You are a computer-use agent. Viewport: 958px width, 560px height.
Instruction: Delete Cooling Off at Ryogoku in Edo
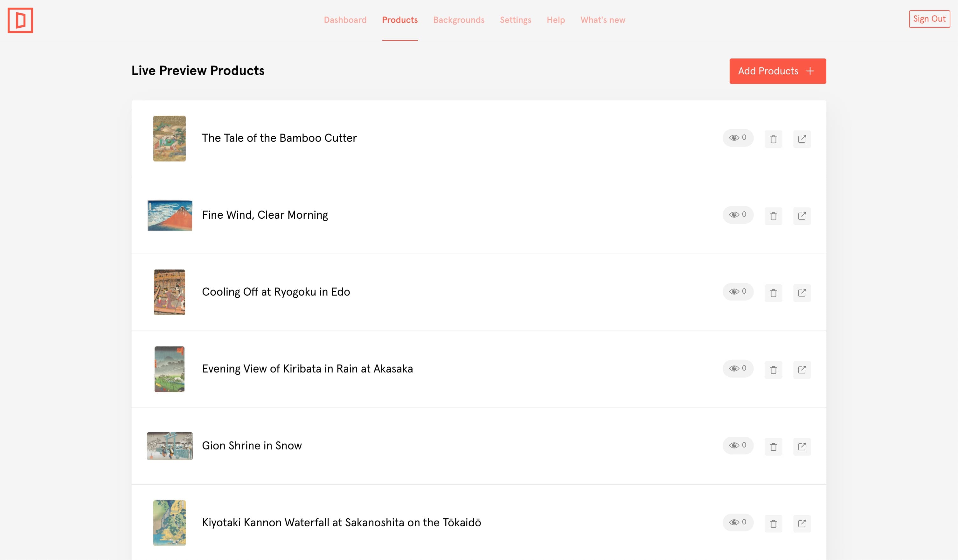click(773, 293)
